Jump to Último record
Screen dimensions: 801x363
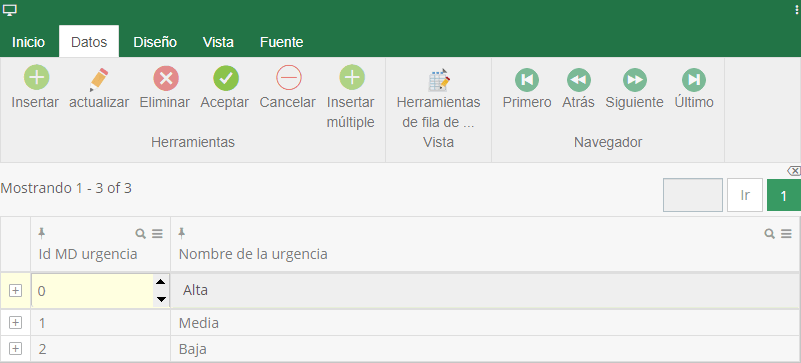[694, 80]
